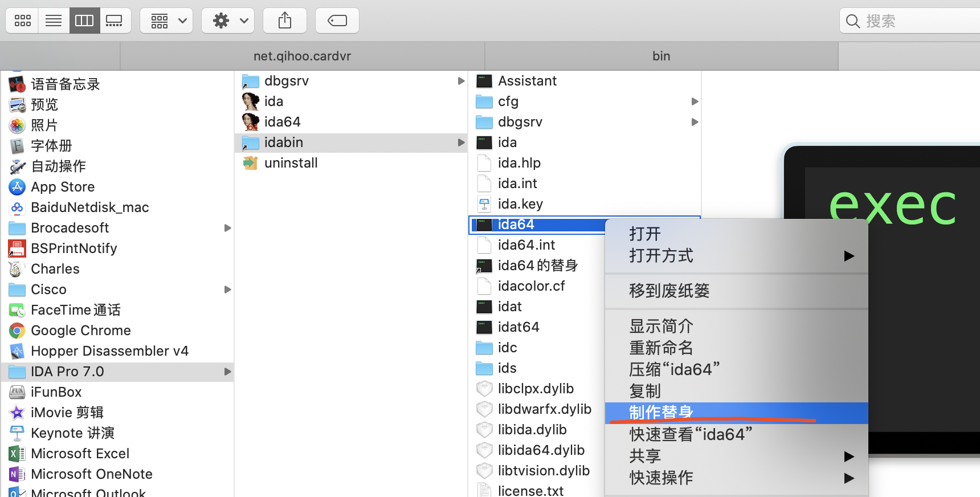
Task: Click the Hopper Disassembler v4 icon
Action: pyautogui.click(x=17, y=351)
